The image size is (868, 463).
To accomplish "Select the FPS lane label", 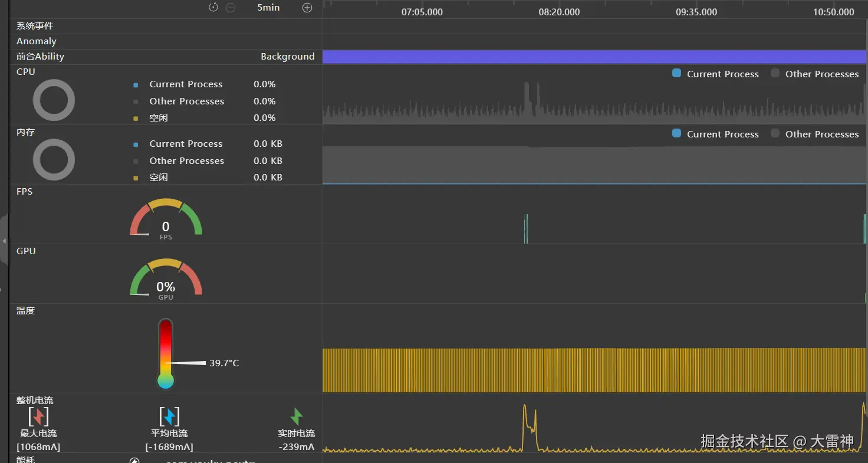I will pyautogui.click(x=24, y=192).
